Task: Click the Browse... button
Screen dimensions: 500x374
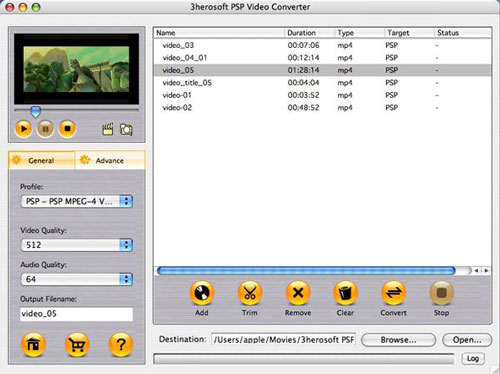Action: tap(398, 340)
